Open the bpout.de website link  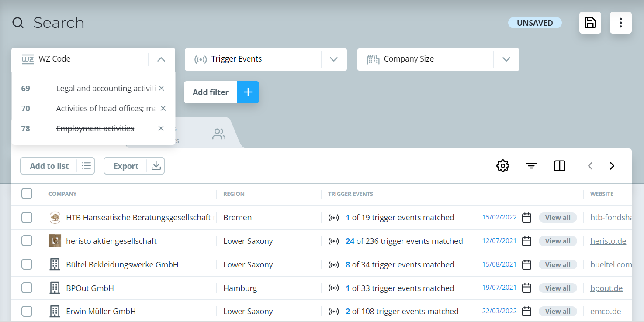(x=606, y=288)
